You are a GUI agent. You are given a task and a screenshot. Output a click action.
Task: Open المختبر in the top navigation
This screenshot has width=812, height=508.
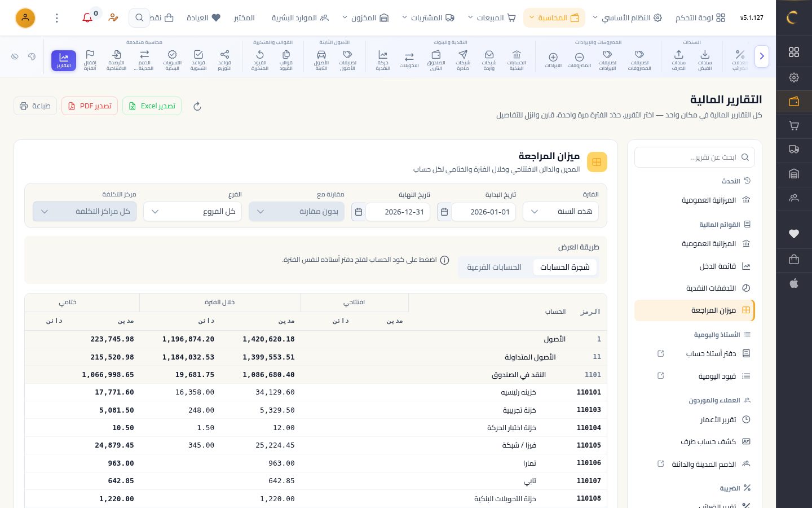pyautogui.click(x=244, y=18)
